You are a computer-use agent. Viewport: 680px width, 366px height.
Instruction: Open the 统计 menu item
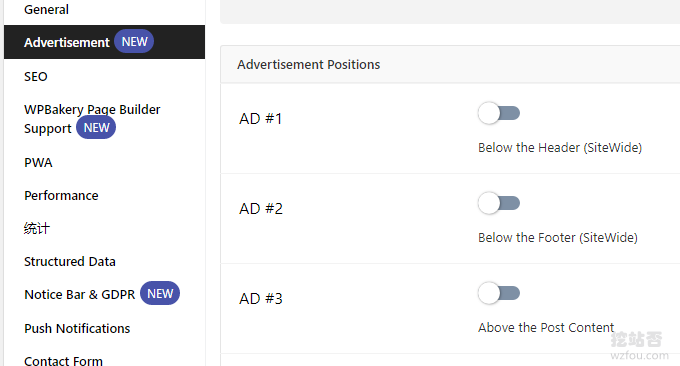click(37, 228)
